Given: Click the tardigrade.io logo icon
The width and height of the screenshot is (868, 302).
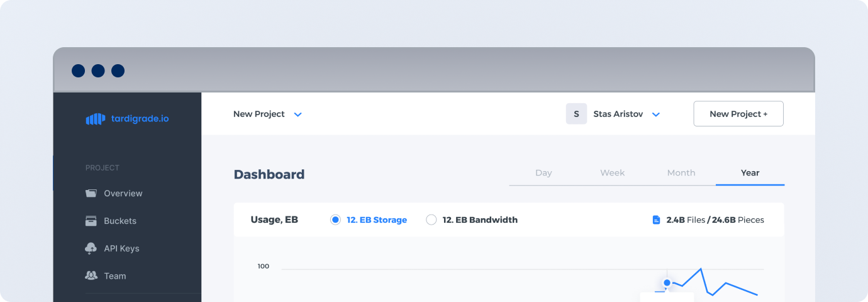Looking at the screenshot, I should [x=95, y=119].
